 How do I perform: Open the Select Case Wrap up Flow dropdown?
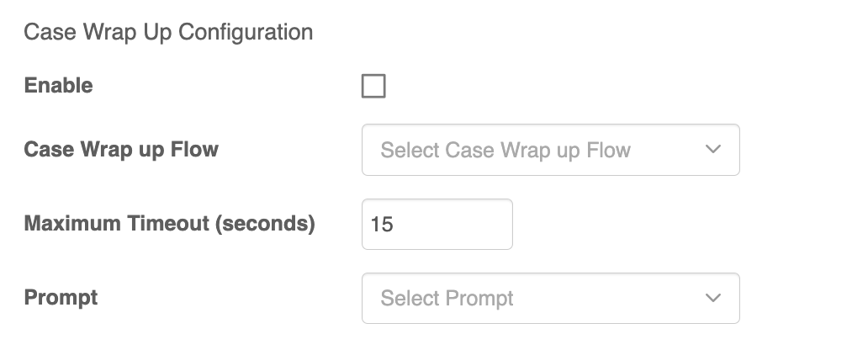550,150
